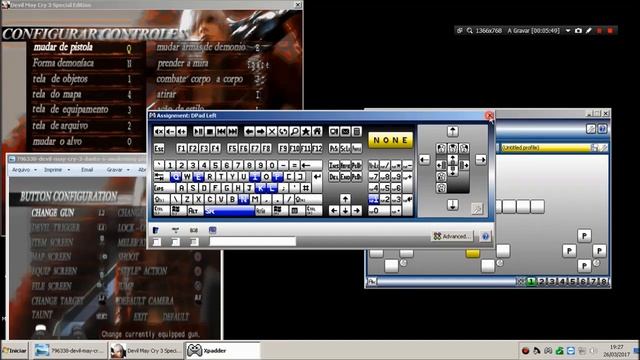
Task: Open the Arquivo dropdown in photo viewer
Action: [24, 170]
